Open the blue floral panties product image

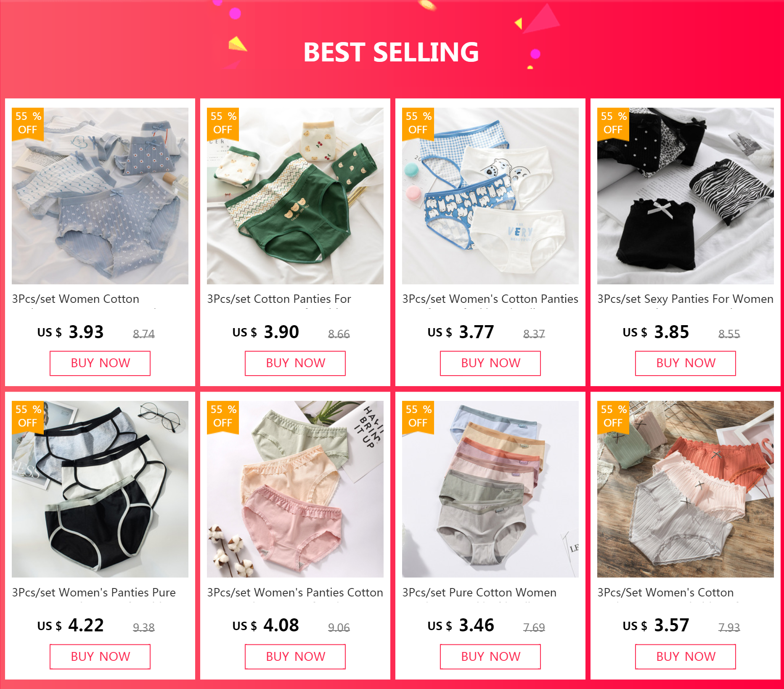pyautogui.click(x=100, y=196)
